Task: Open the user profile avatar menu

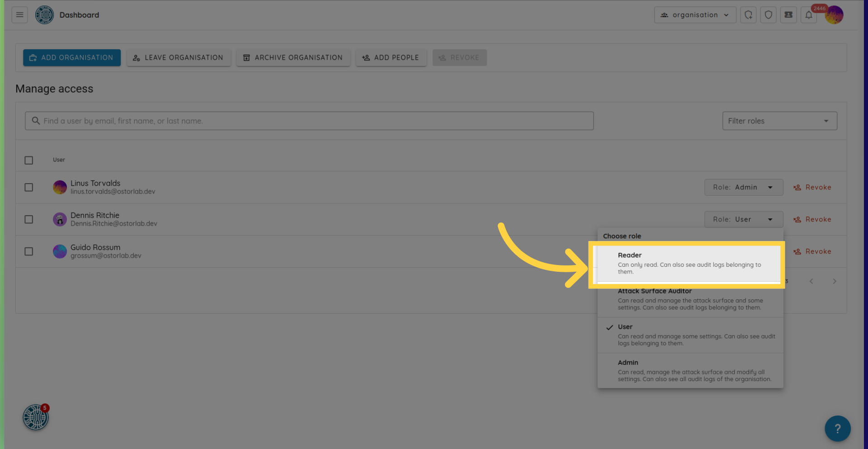Action: click(834, 15)
